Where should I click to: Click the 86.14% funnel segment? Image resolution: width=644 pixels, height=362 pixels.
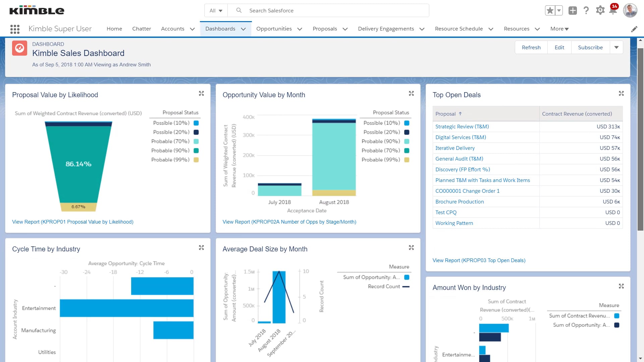point(78,164)
